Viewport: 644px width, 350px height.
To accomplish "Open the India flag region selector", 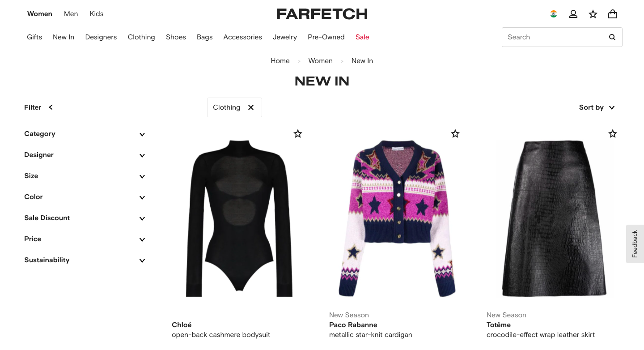I will (554, 14).
